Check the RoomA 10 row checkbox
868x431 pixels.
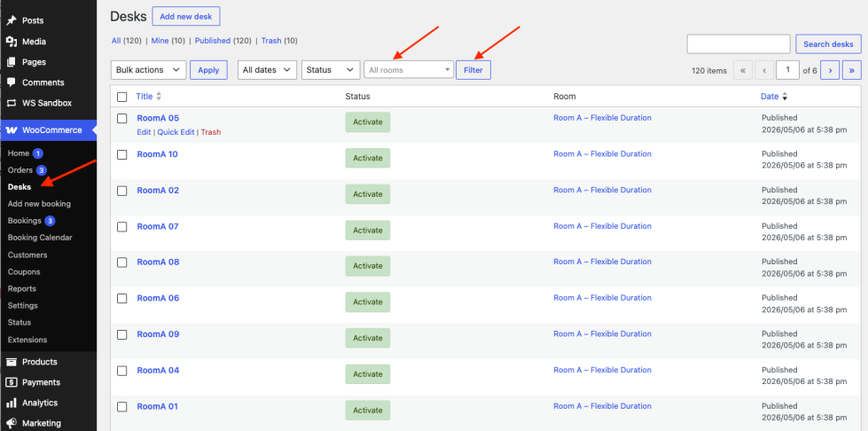click(x=122, y=154)
